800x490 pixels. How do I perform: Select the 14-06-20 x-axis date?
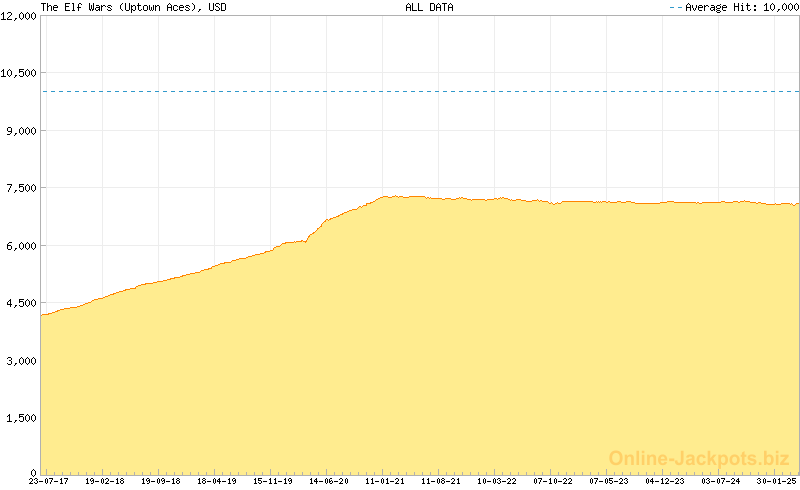tap(328, 481)
